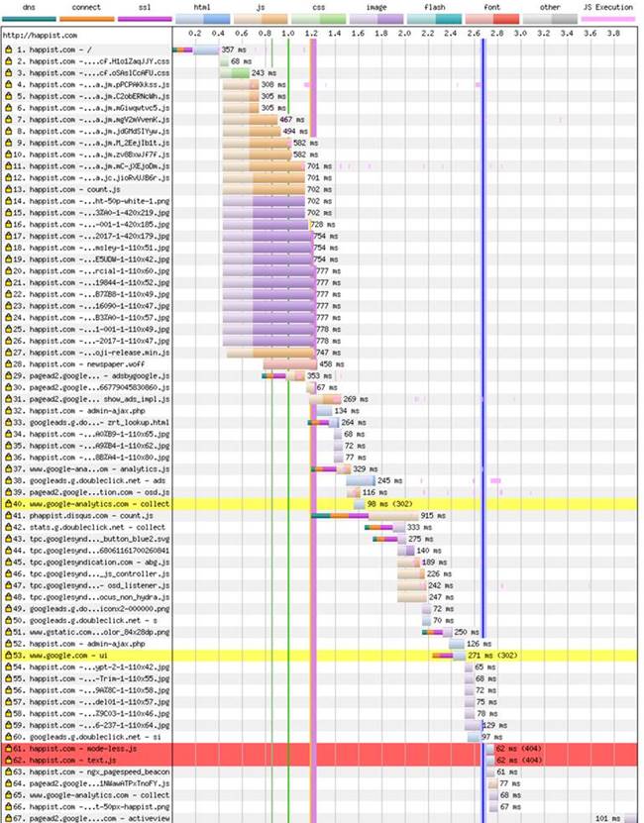Click lock icon on the 404 mode-less.js row
Image resolution: width=644 pixels, height=823 pixels.
[x=8, y=749]
